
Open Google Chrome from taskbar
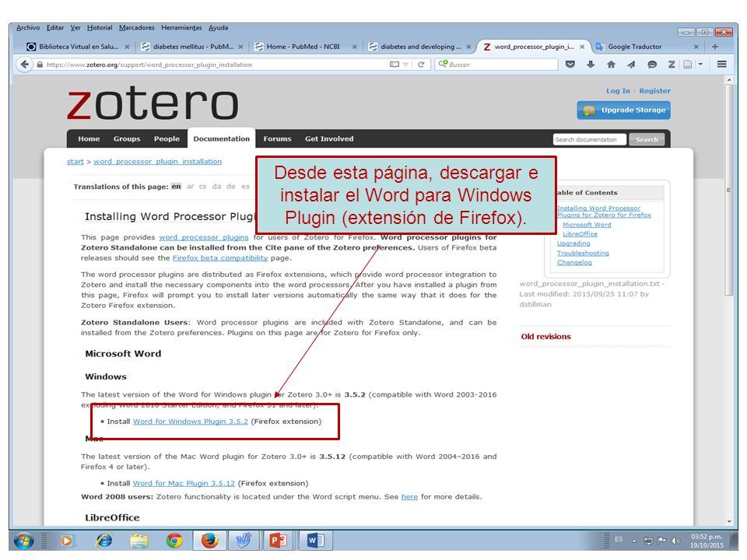[174, 541]
